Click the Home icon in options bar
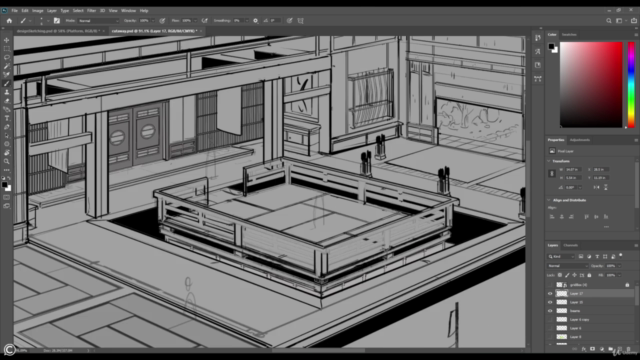The image size is (640, 360). 9,20
